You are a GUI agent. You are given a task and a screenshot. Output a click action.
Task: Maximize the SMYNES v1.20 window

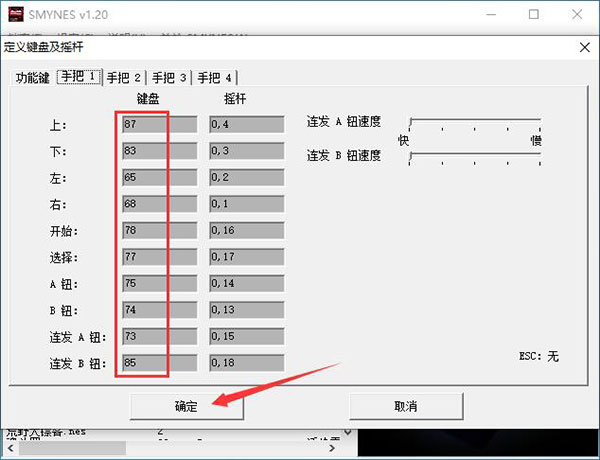coord(534,15)
